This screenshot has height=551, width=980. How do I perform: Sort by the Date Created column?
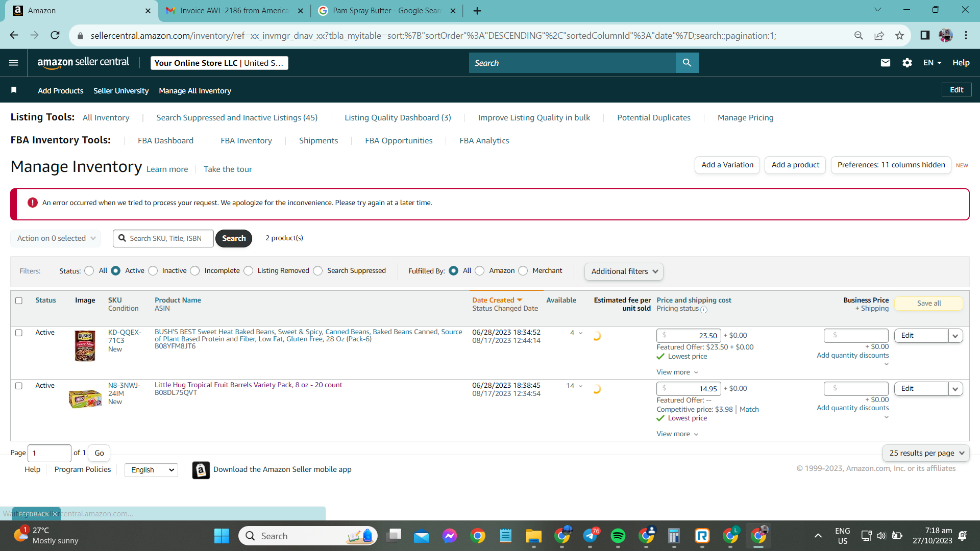pyautogui.click(x=497, y=300)
